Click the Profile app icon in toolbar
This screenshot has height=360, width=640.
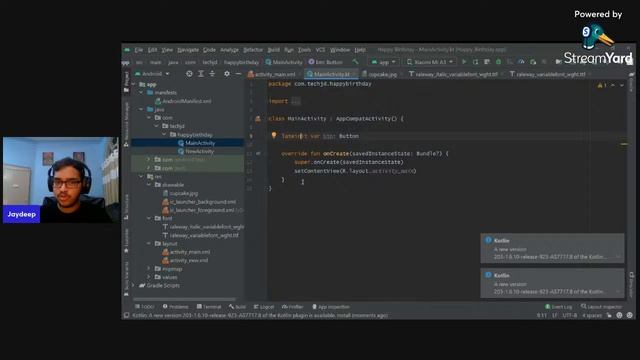(521, 62)
